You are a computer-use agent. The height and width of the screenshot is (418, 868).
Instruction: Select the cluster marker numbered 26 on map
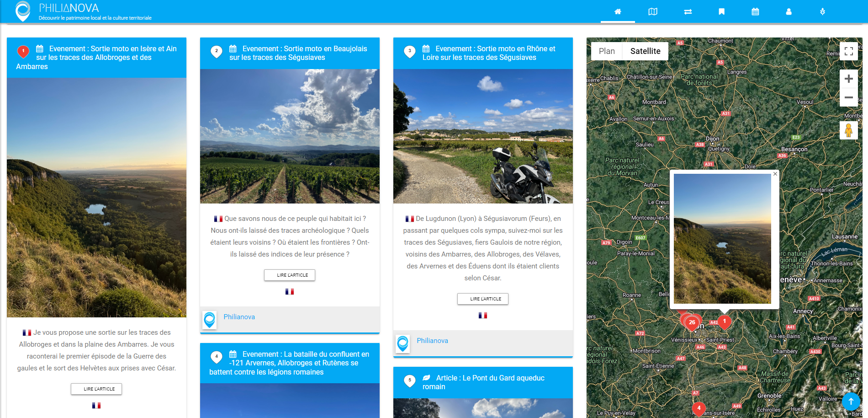point(692,322)
